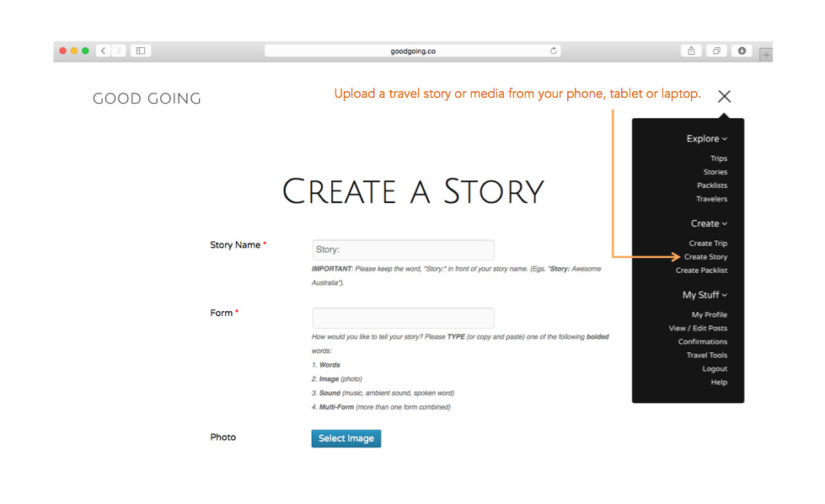This screenshot has height=504, width=825.
Task: Click the Story Name label
Action: coord(235,244)
